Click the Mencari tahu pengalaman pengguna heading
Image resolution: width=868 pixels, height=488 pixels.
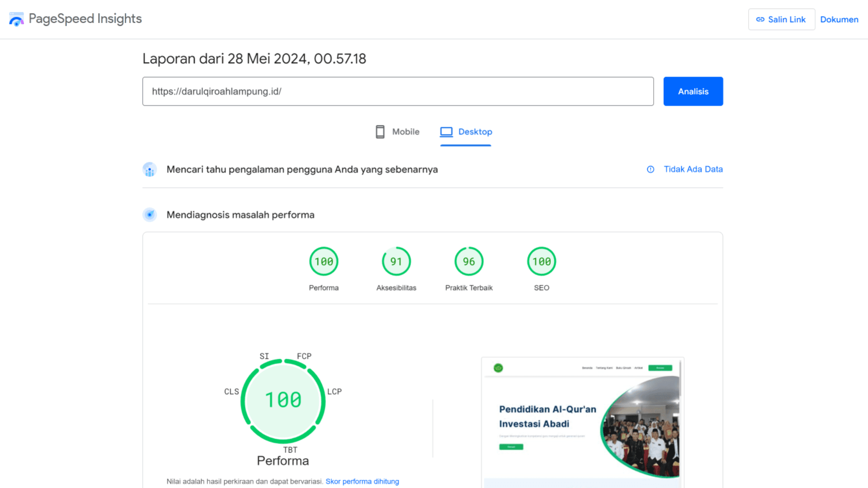pyautogui.click(x=302, y=169)
